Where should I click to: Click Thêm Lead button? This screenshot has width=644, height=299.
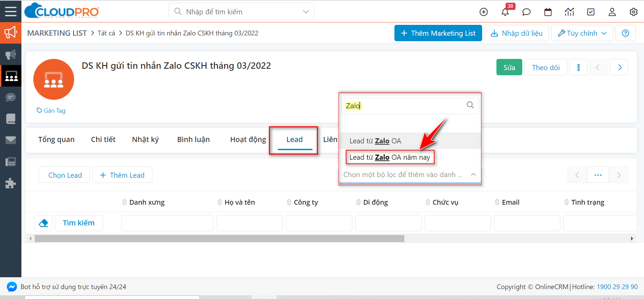pyautogui.click(x=122, y=175)
